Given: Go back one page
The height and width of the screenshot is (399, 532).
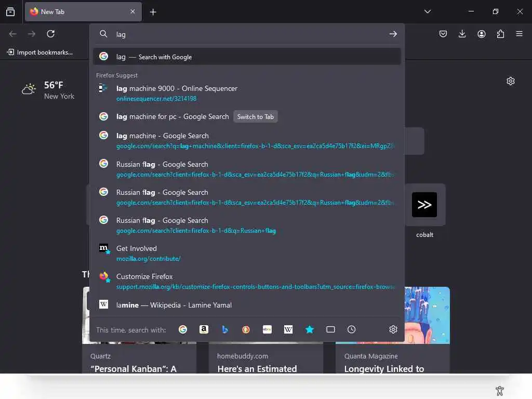Looking at the screenshot, I should click(x=13, y=34).
